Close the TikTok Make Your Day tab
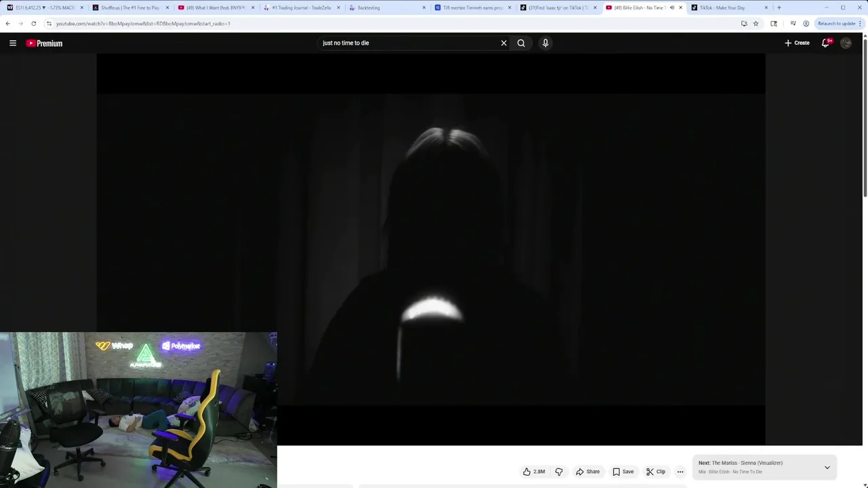Screen dimensions: 868x488 tap(766, 7)
